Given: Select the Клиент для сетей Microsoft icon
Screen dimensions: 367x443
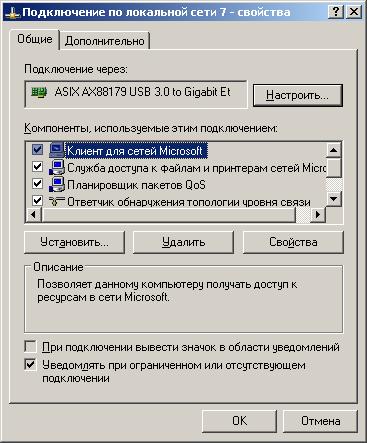Looking at the screenshot, I should pyautogui.click(x=56, y=150).
